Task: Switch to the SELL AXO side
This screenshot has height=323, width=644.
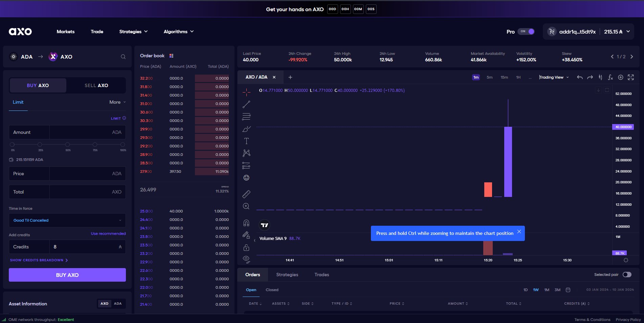Action: pos(96,85)
